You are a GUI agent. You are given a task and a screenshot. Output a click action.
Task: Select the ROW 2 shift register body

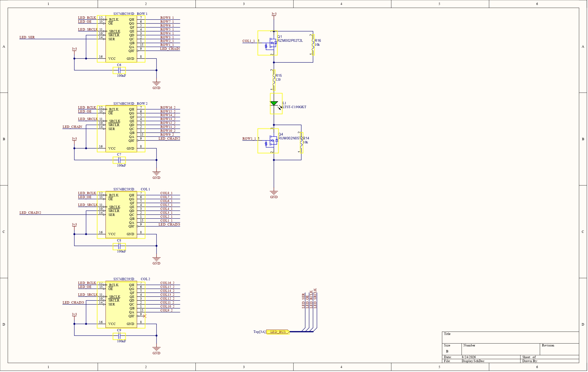pyautogui.click(x=121, y=129)
